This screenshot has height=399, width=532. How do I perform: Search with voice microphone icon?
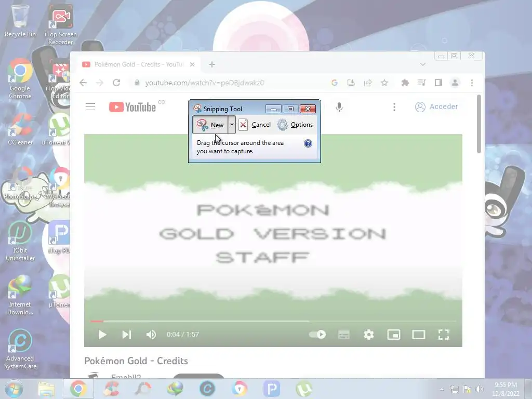(x=339, y=107)
